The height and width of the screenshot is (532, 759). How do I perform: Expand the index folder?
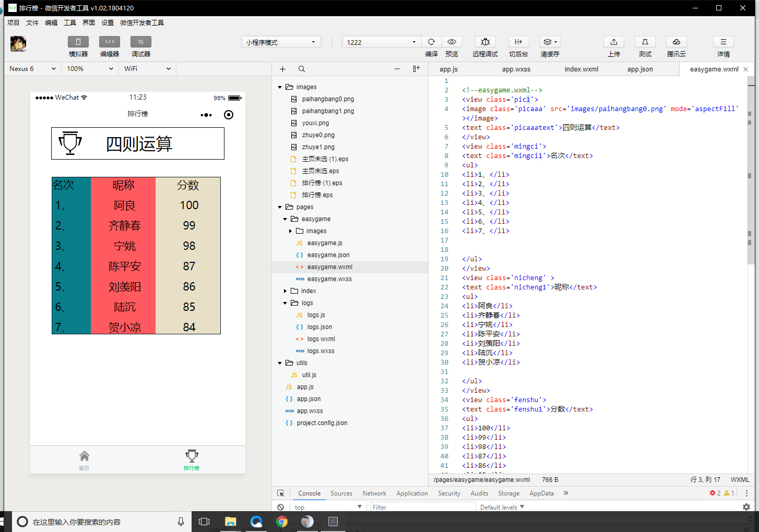pos(285,291)
